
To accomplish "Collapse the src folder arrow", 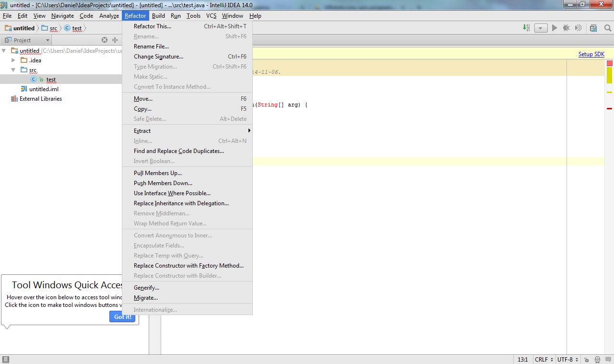I will (14, 70).
